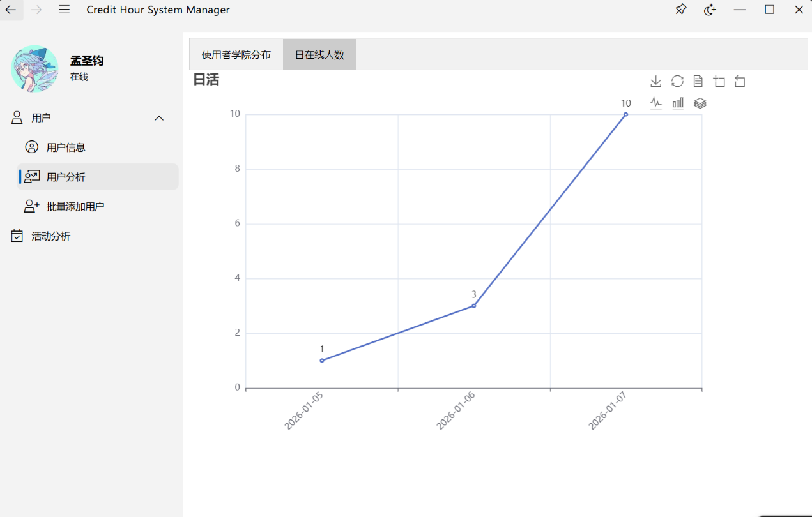The height and width of the screenshot is (517, 812).
Task: Select the 日在线人数 tab
Action: click(319, 55)
